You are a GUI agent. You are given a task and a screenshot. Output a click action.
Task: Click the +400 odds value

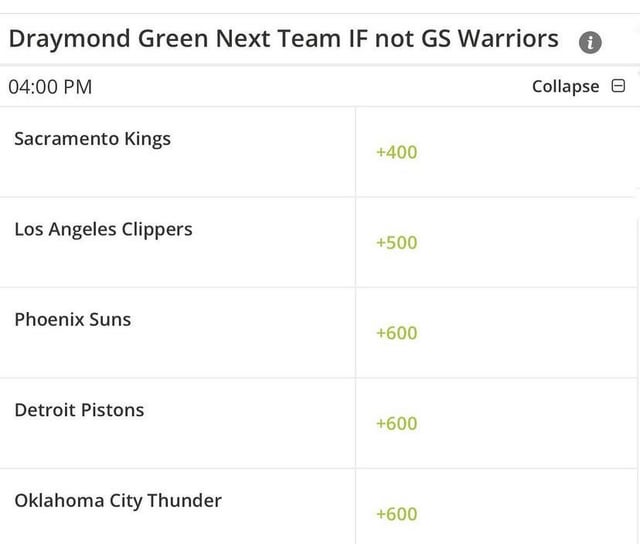396,152
